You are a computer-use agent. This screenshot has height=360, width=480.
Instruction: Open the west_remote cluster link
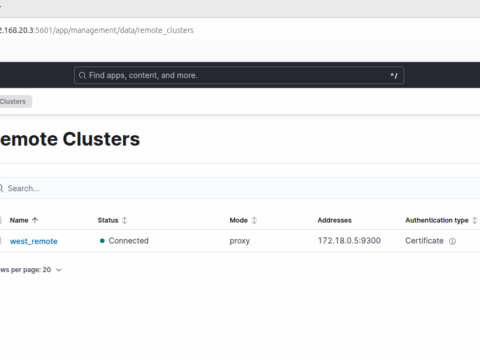point(34,241)
